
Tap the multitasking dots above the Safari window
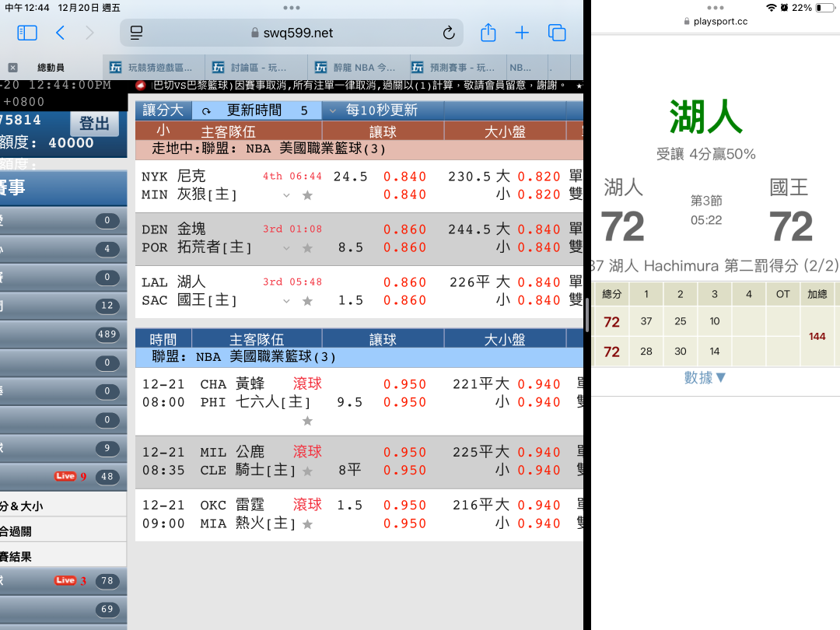tap(292, 8)
